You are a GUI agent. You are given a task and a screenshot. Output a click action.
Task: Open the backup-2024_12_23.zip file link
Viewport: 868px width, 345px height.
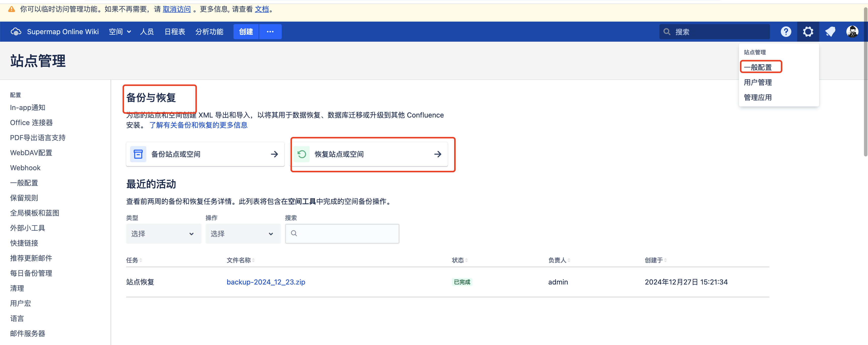(266, 282)
